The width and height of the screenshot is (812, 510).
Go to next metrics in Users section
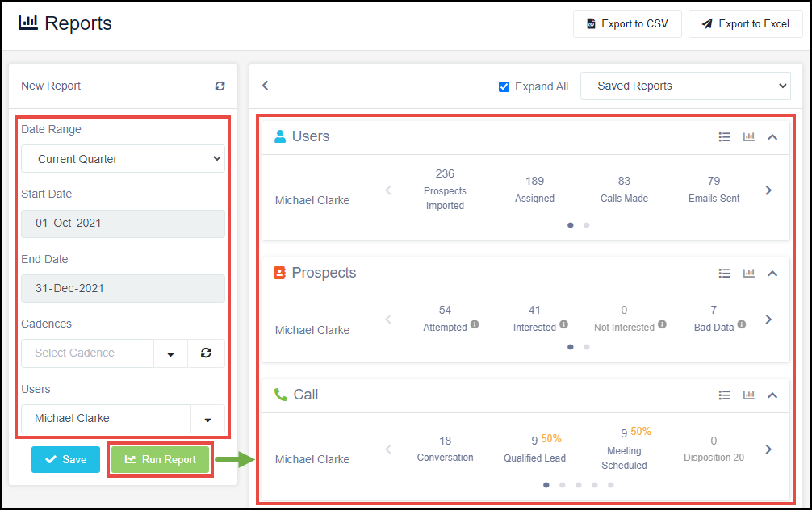pyautogui.click(x=768, y=190)
